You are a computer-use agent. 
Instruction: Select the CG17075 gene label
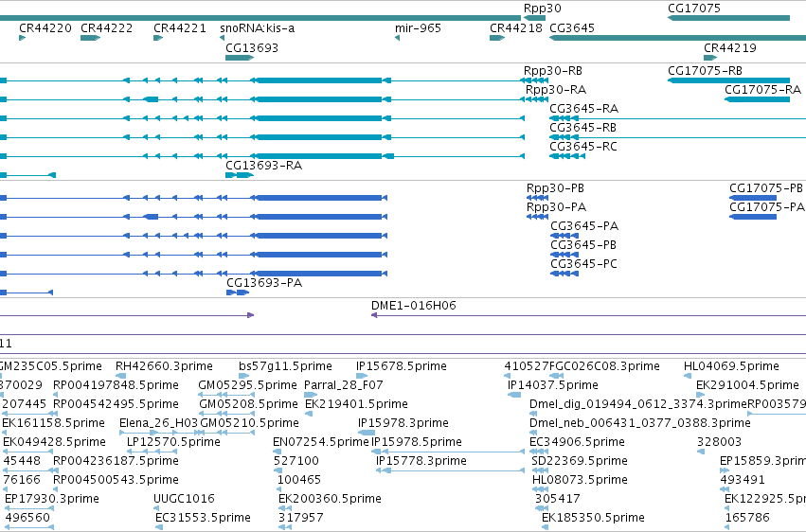(x=694, y=9)
